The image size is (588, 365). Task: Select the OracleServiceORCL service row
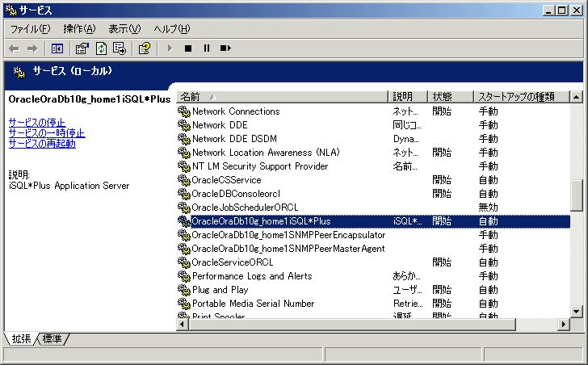(x=232, y=262)
